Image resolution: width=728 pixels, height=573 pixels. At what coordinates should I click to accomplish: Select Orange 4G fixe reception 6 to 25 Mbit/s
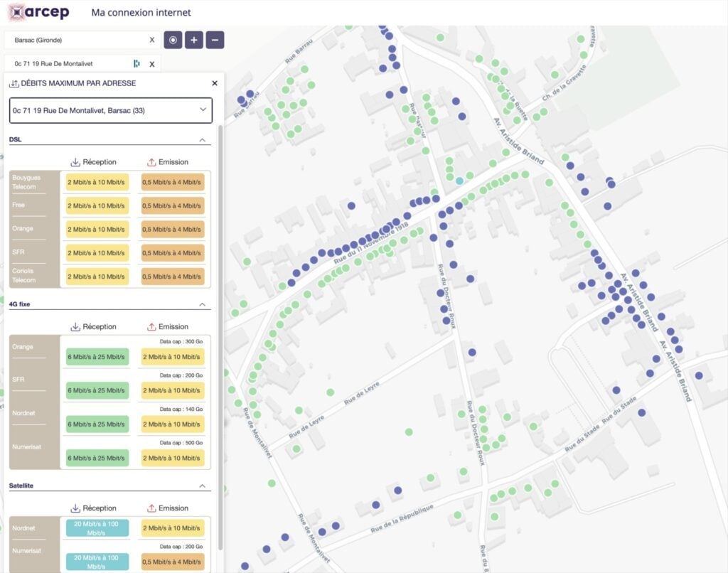(x=97, y=357)
